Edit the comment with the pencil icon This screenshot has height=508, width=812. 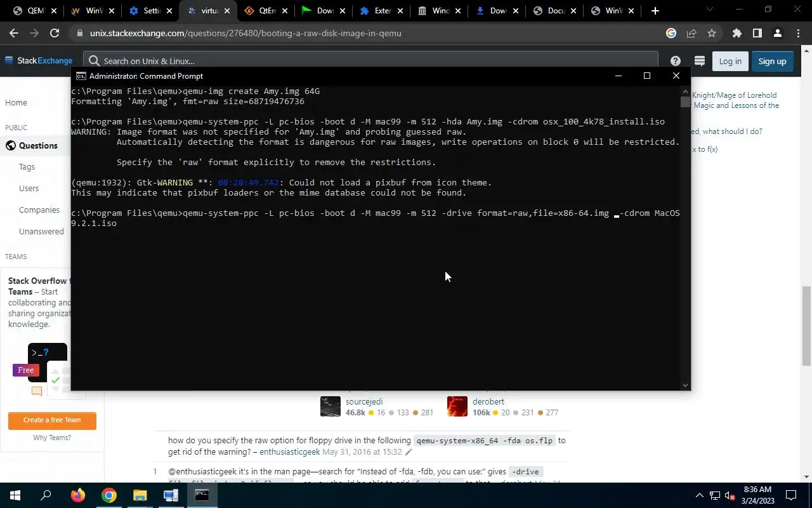coord(409,452)
